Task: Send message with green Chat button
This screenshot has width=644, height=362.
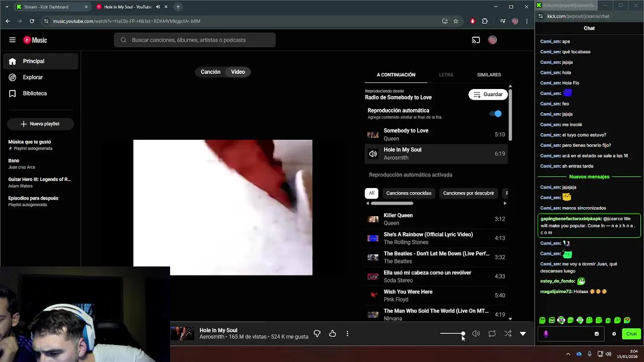Action: pyautogui.click(x=631, y=334)
